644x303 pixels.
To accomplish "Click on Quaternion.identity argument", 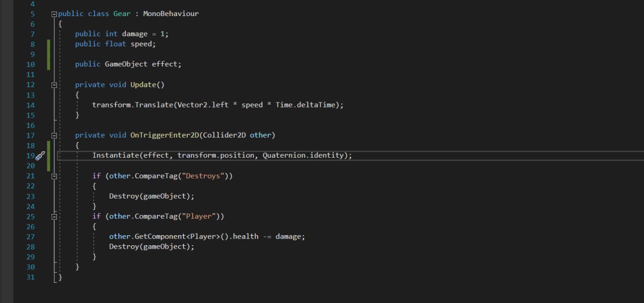I will (x=304, y=155).
